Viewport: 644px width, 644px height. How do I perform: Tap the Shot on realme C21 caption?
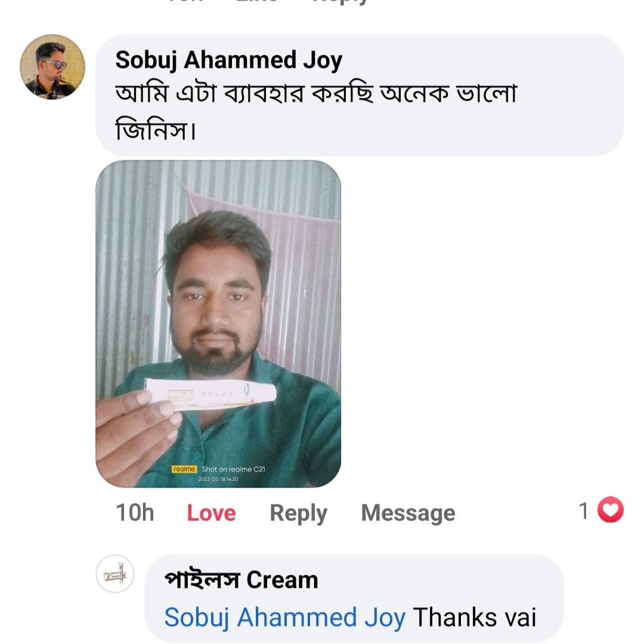[x=233, y=469]
